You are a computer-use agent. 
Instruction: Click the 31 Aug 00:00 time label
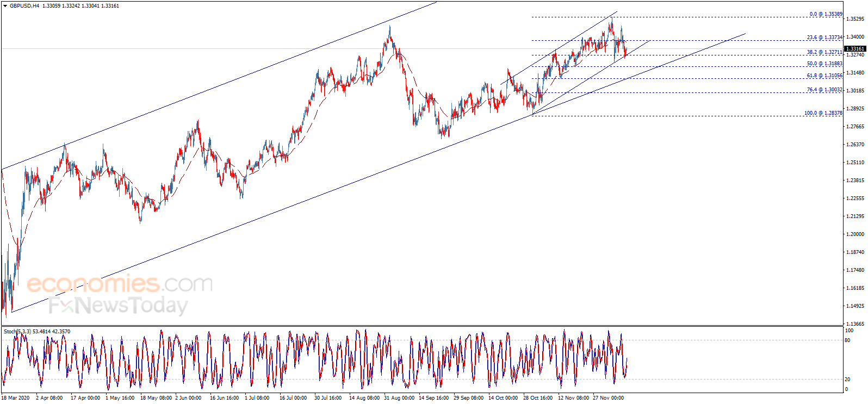[x=398, y=398]
